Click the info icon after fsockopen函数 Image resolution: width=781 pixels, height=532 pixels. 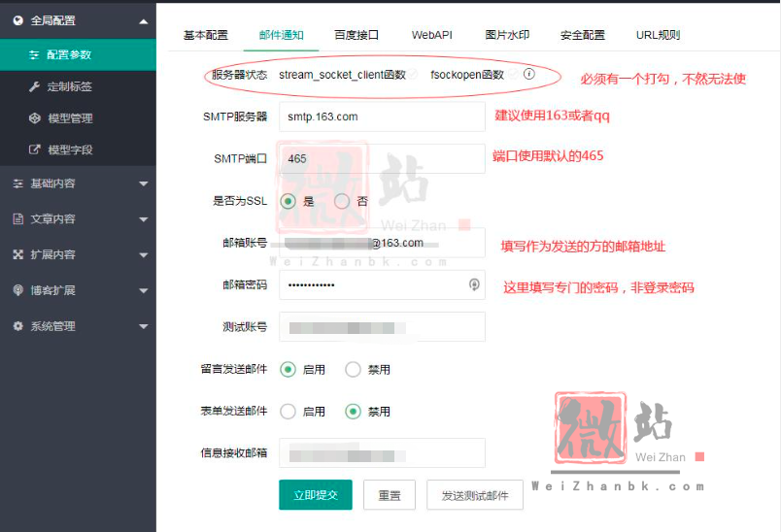529,74
